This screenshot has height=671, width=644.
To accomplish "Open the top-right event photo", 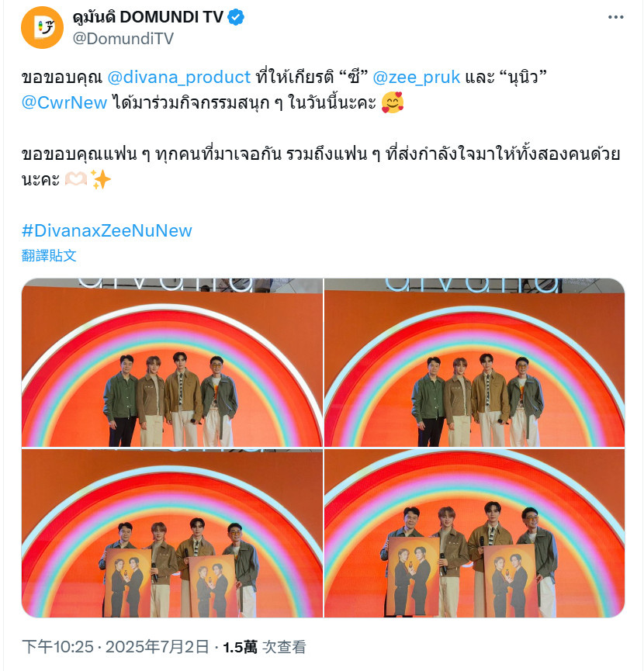I will (x=474, y=362).
